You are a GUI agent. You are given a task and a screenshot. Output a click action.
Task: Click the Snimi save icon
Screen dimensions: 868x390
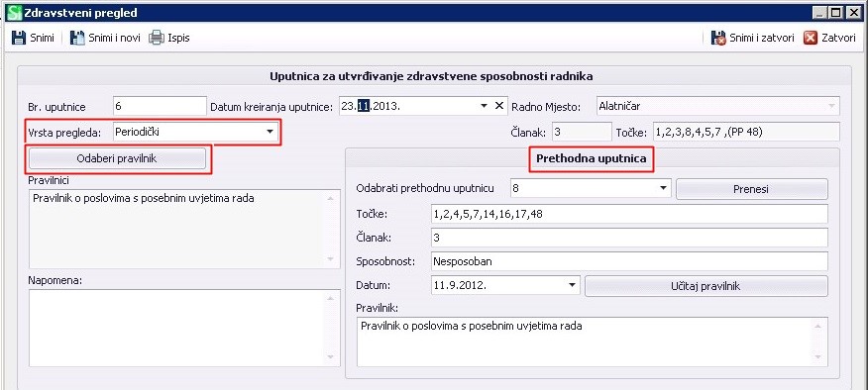(x=19, y=38)
